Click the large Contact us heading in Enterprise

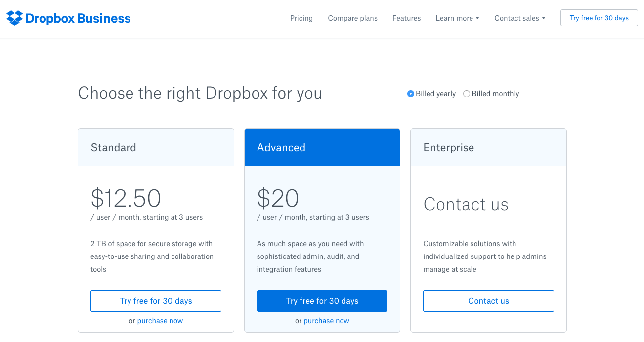tap(466, 204)
